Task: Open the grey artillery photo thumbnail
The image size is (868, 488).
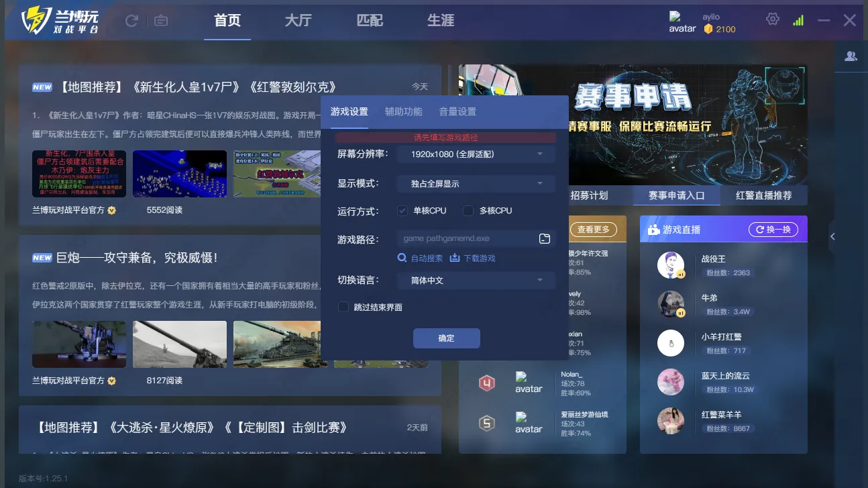Action: (180, 344)
